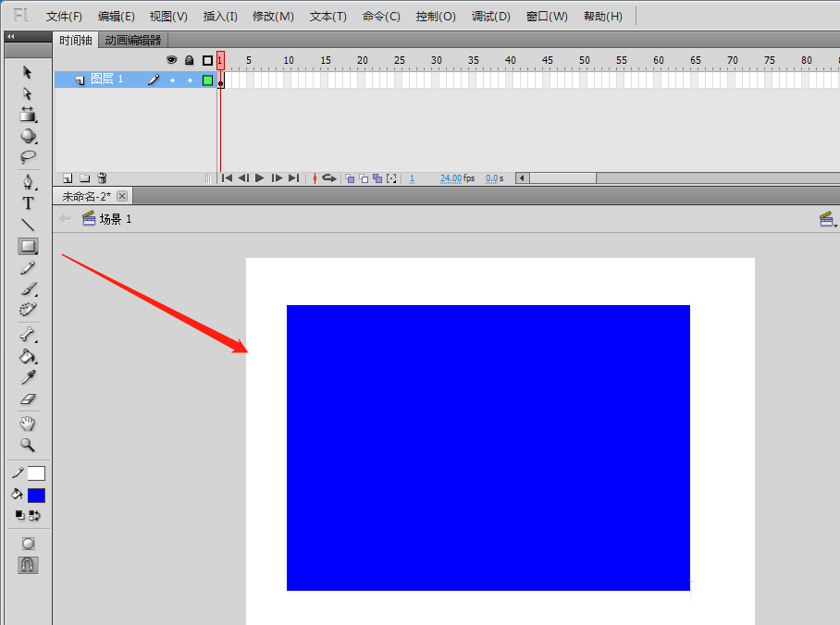Image resolution: width=840 pixels, height=625 pixels.
Task: Open 文件(F) menu
Action: click(64, 17)
